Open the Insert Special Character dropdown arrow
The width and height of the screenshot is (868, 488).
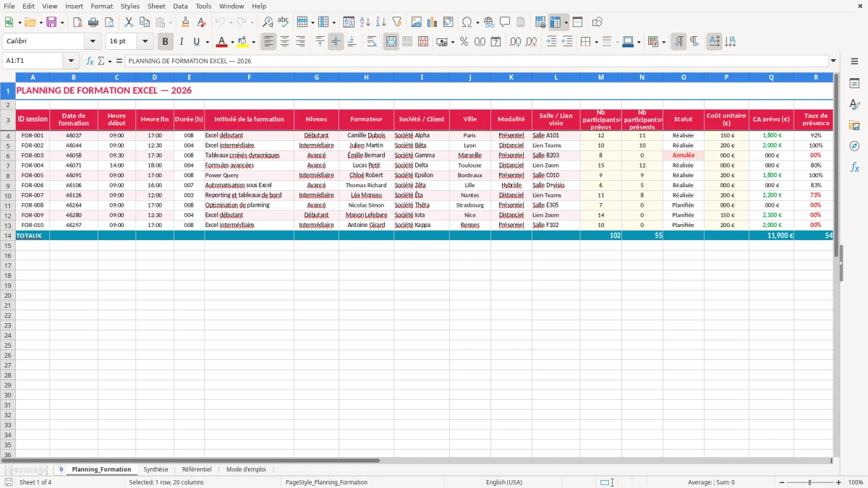477,22
